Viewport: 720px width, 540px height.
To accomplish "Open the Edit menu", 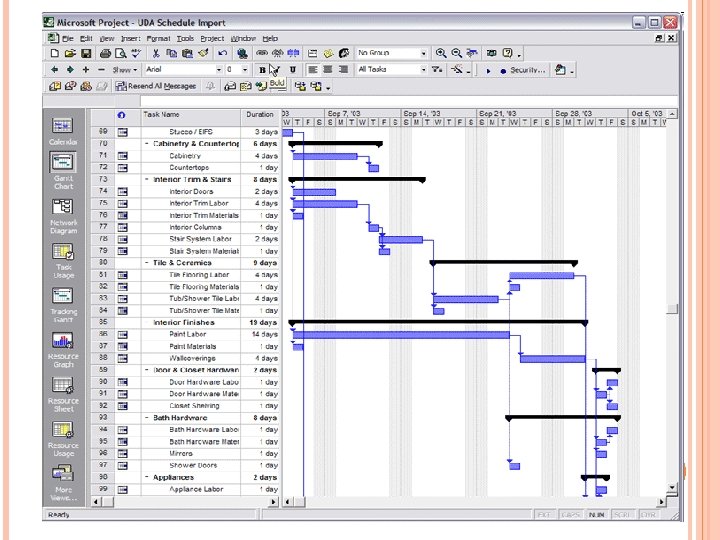I will click(x=86, y=39).
